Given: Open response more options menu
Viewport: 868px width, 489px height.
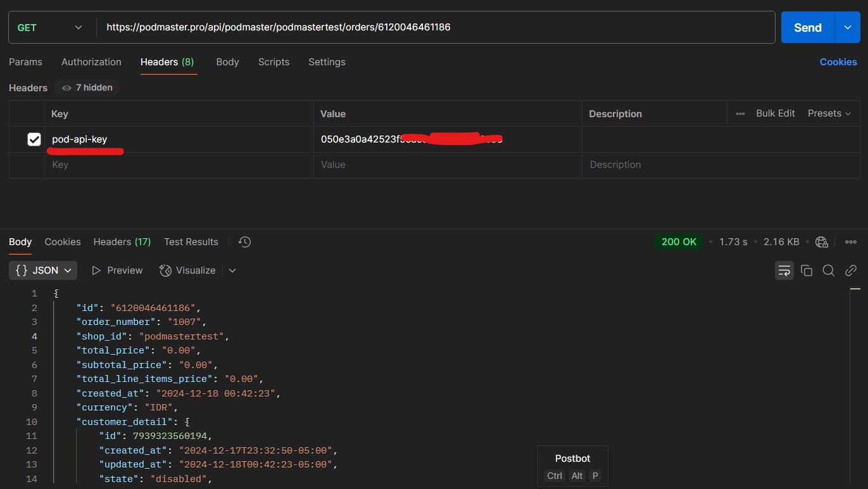Looking at the screenshot, I should (x=851, y=242).
